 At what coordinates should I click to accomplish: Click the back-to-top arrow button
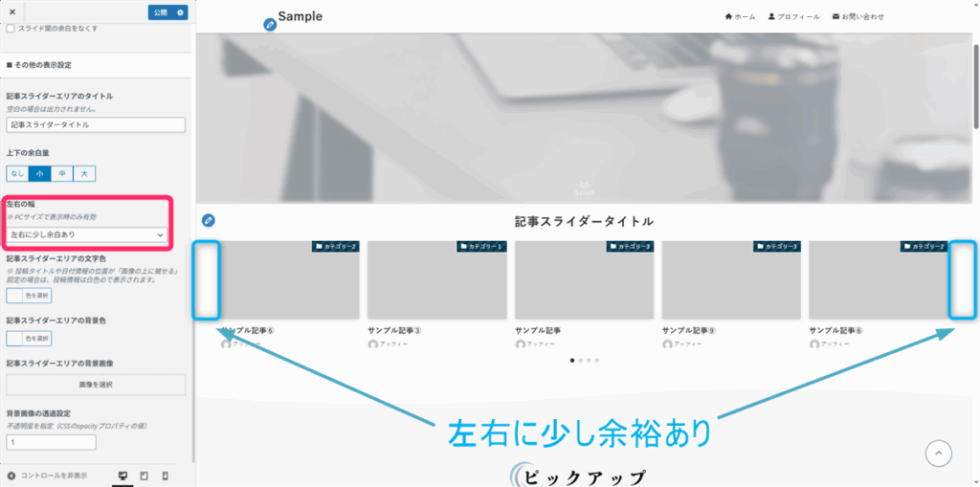[938, 453]
